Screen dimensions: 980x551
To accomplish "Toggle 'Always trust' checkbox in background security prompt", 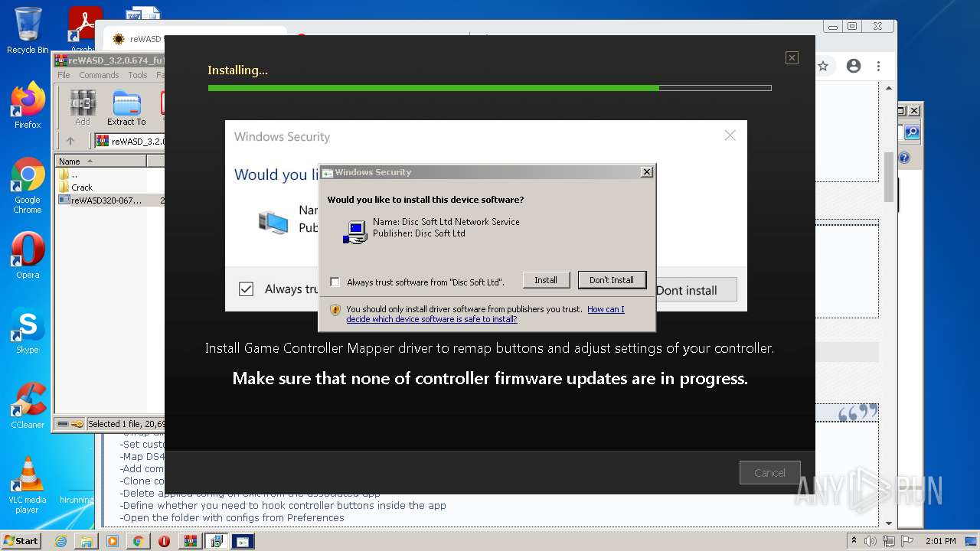I will click(246, 289).
